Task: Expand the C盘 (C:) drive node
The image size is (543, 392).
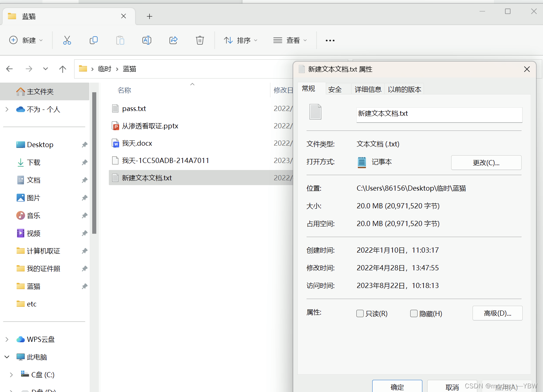Action: (x=11, y=375)
